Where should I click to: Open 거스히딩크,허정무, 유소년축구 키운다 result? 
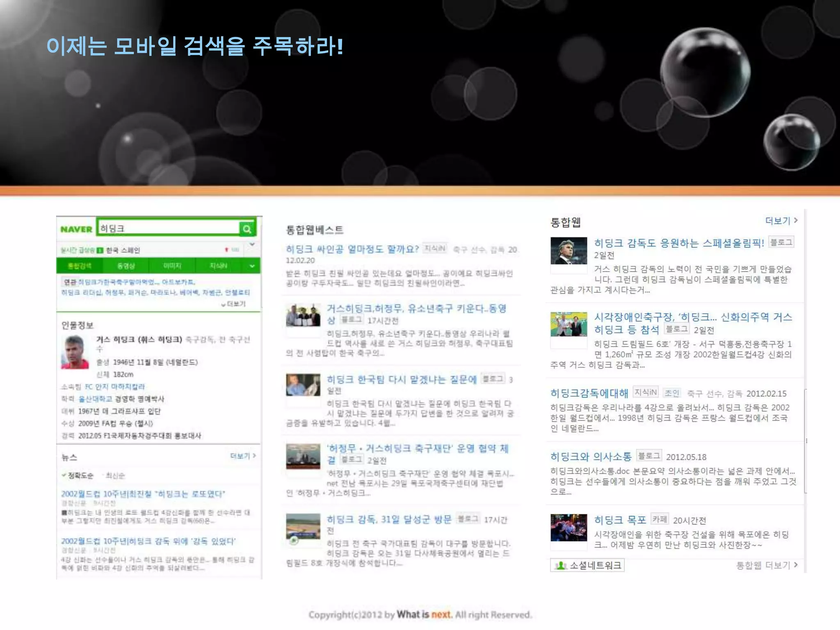[416, 314]
